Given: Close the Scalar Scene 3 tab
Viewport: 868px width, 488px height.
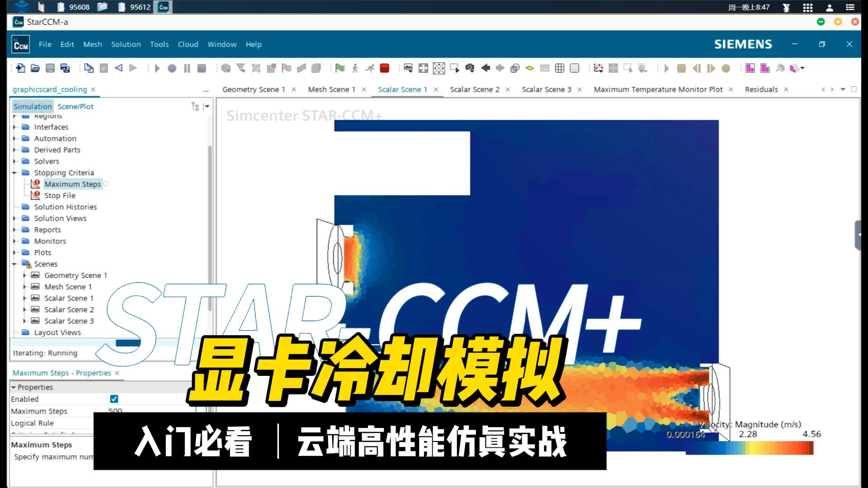Looking at the screenshot, I should coord(580,89).
